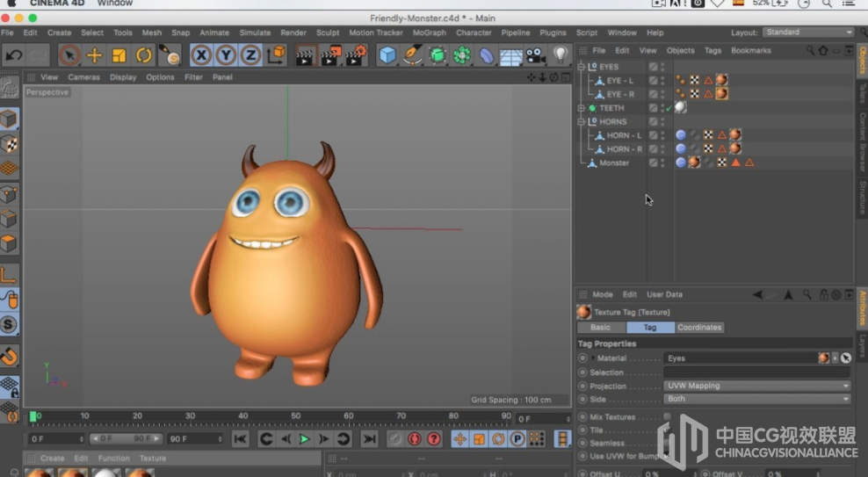868x477 pixels.
Task: Render the active view clapperboard
Action: [x=305, y=55]
